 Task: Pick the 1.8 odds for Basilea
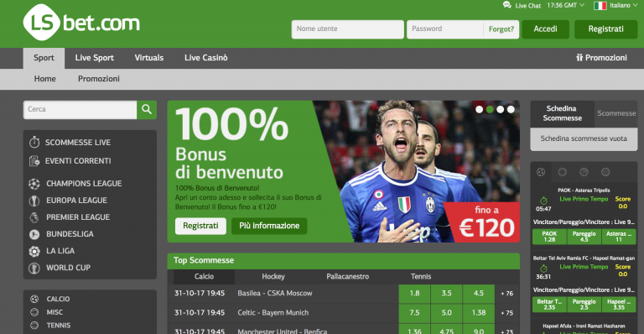[414, 294]
